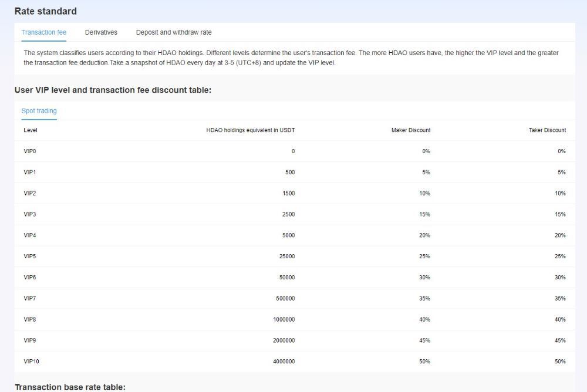Click the 2000000 holdings value for VIP9
This screenshot has width=587, height=392.
tap(284, 340)
